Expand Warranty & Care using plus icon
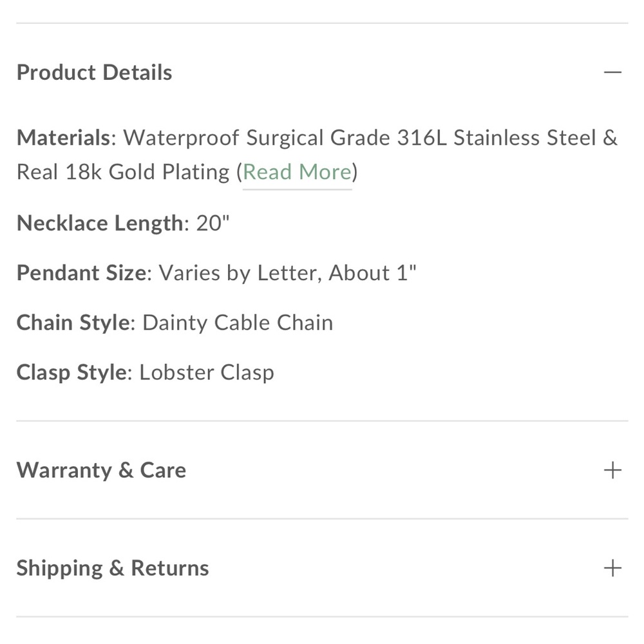This screenshot has width=644, height=644. point(612,470)
